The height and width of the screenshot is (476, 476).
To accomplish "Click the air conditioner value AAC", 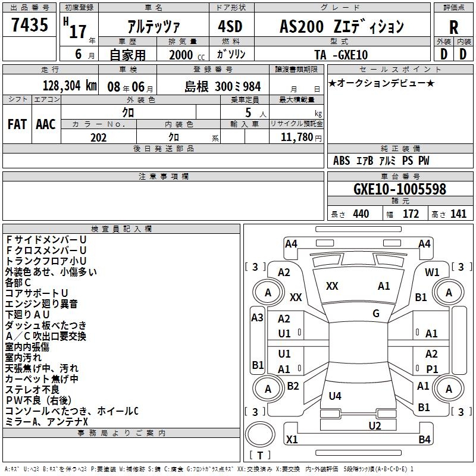I will pos(46,124).
